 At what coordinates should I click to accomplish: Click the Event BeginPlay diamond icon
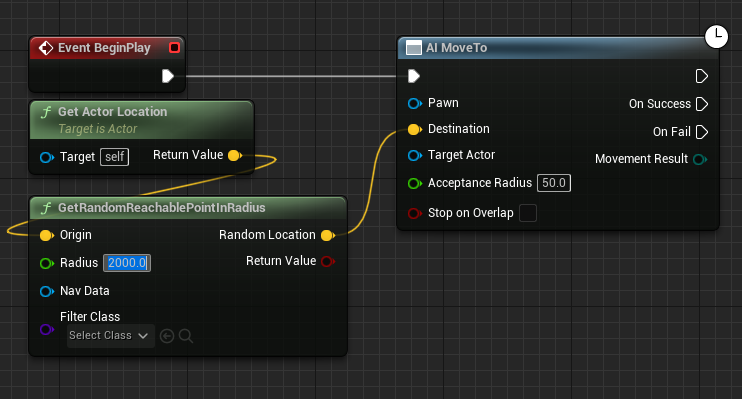pyautogui.click(x=46, y=48)
